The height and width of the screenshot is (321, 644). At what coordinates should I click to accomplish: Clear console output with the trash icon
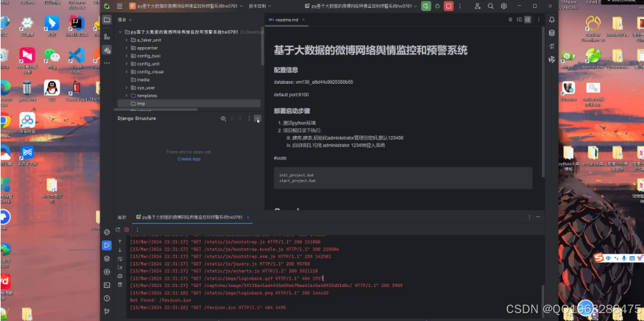(x=120, y=284)
